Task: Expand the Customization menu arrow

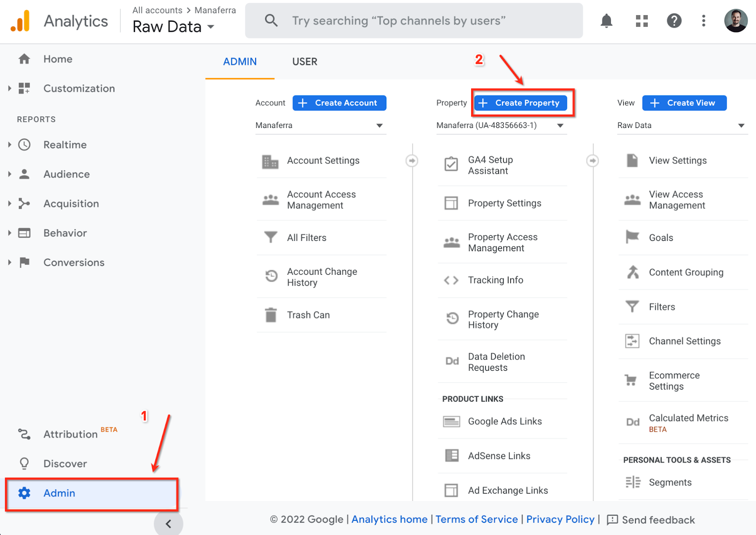Action: pyautogui.click(x=9, y=88)
